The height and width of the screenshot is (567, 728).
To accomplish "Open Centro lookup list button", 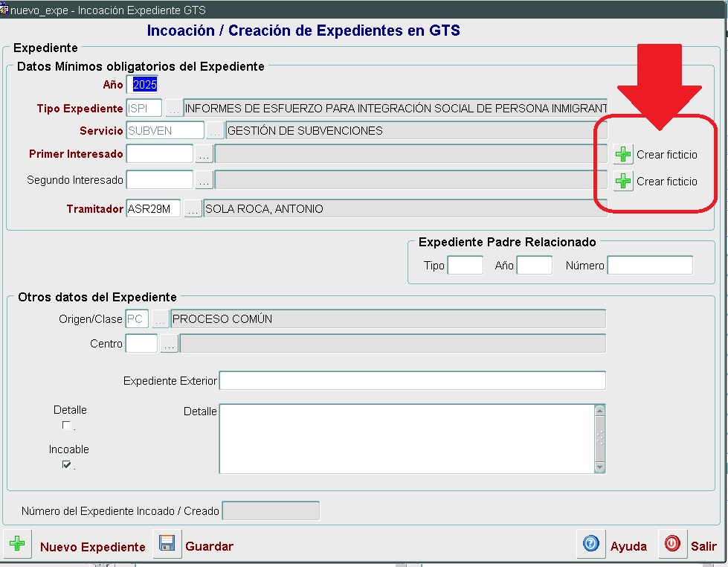I will click(x=169, y=344).
